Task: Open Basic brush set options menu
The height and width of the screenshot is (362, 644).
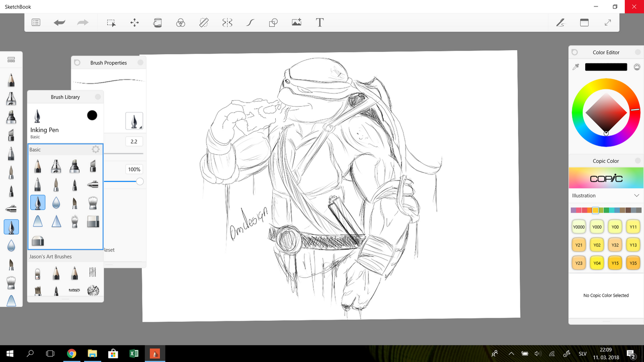Action: tap(96, 149)
